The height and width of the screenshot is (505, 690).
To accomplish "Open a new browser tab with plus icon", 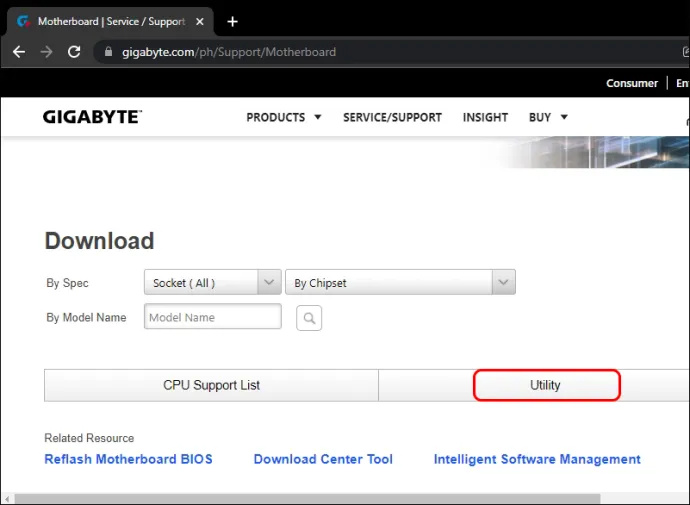I will (232, 22).
